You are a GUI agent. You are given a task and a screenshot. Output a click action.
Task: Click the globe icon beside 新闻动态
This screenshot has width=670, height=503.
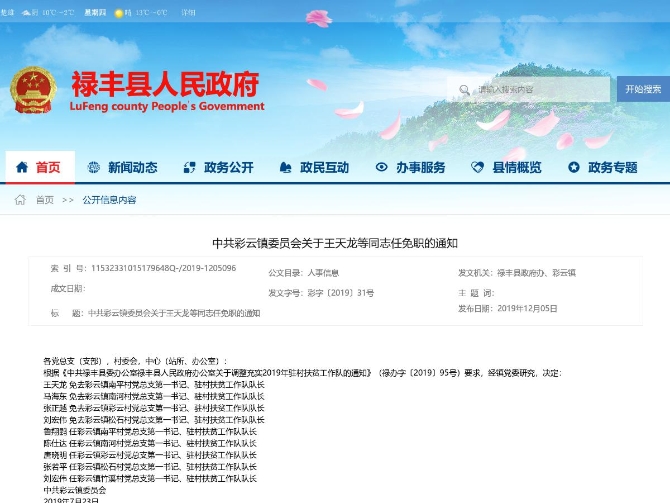pyautogui.click(x=91, y=167)
